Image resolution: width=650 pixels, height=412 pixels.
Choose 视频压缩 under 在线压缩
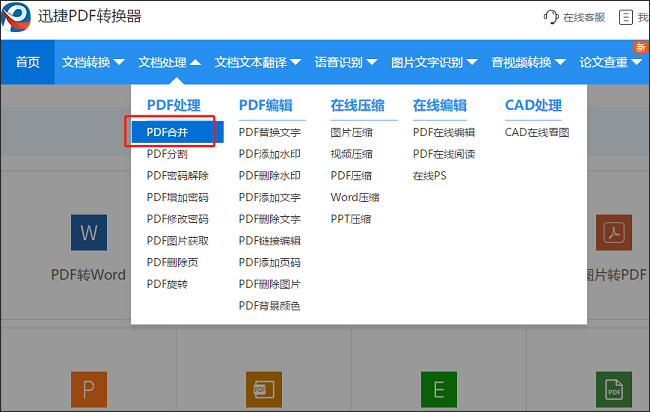[352, 154]
